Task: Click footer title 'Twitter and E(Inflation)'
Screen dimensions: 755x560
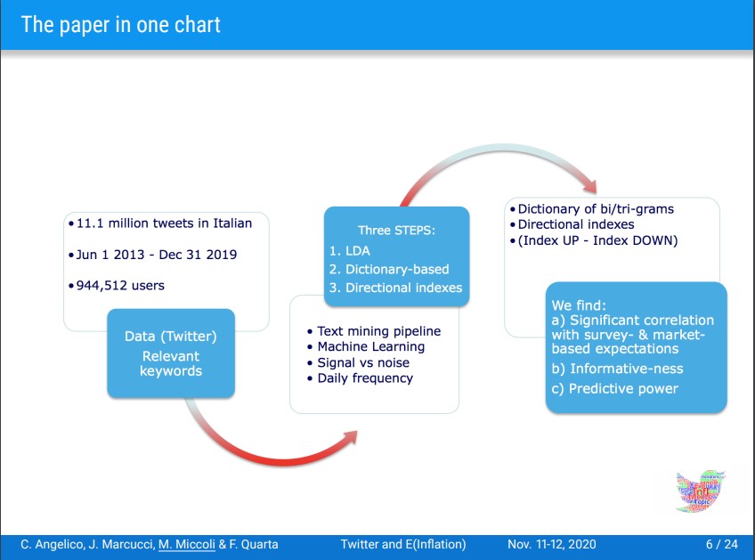Action: (x=403, y=545)
